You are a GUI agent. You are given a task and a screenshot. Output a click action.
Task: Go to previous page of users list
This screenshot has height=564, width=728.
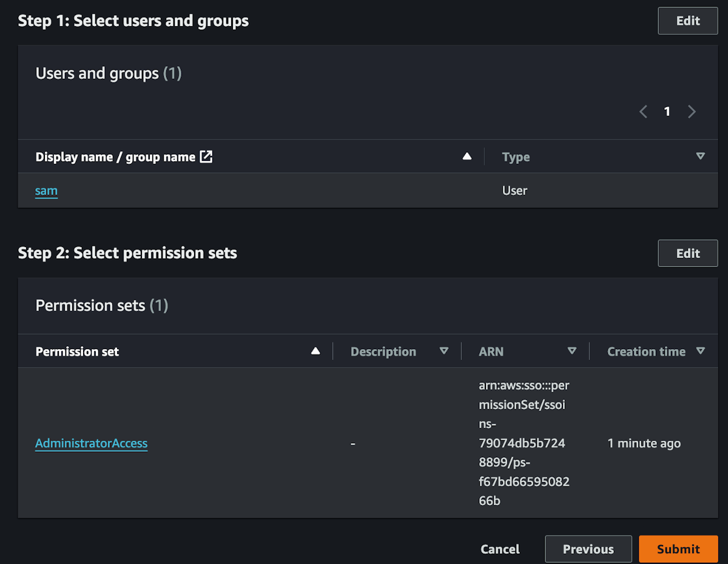(644, 112)
